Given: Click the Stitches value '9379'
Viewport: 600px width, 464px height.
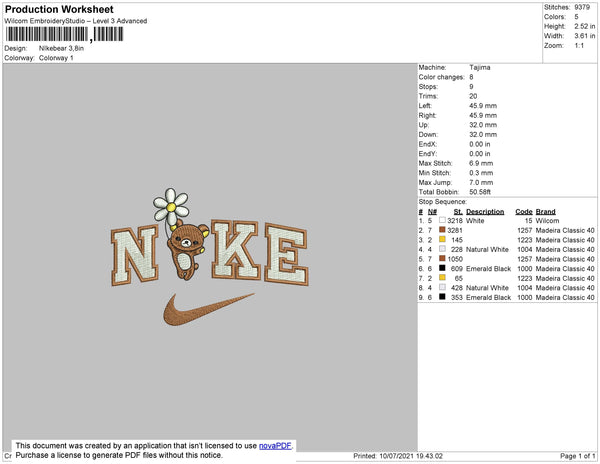Looking at the screenshot, I should click(582, 7).
